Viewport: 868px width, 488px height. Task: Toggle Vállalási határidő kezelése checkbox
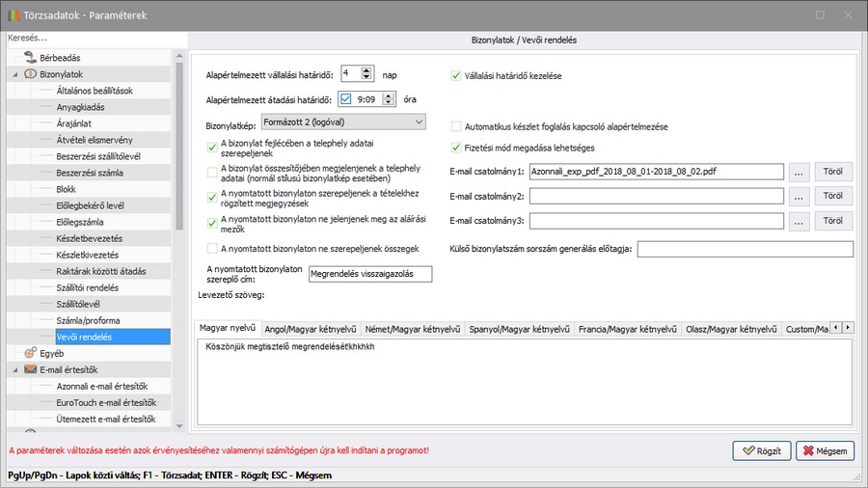tap(457, 74)
